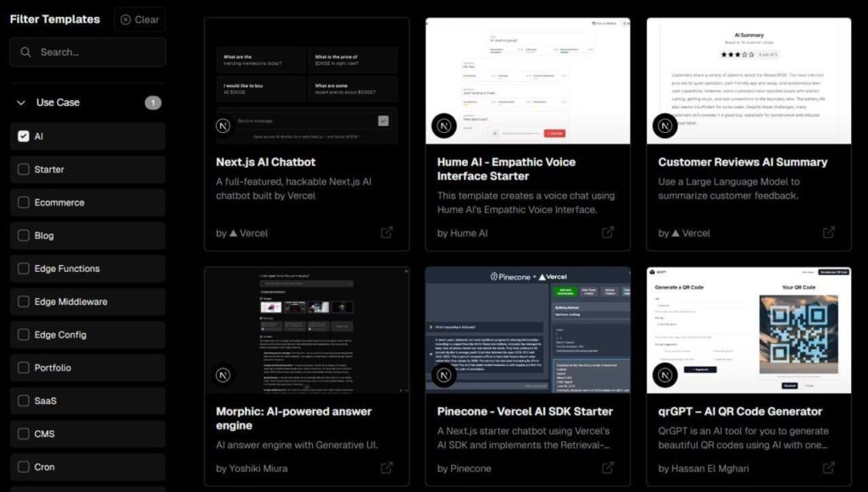Click Hume AI template preview thumbnail
868x492 pixels.
(x=527, y=81)
